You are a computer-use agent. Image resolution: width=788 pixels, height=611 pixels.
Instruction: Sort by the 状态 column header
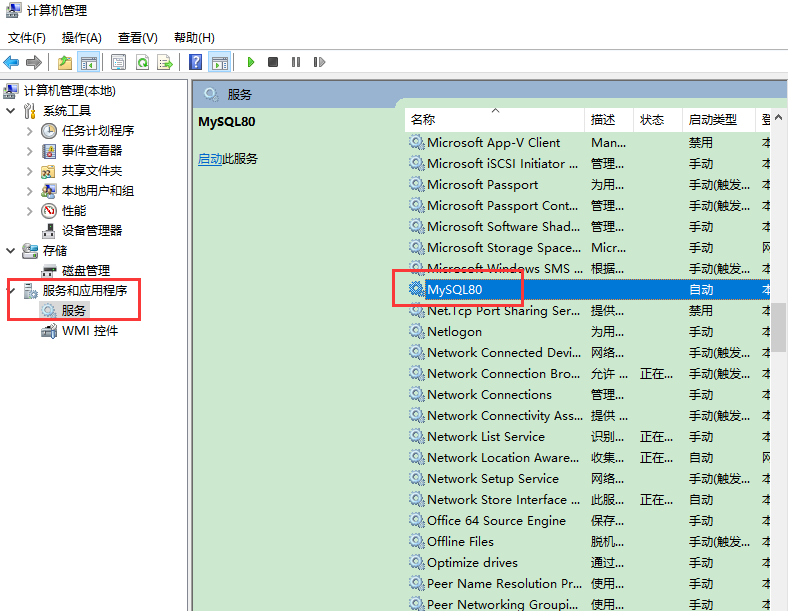658,120
